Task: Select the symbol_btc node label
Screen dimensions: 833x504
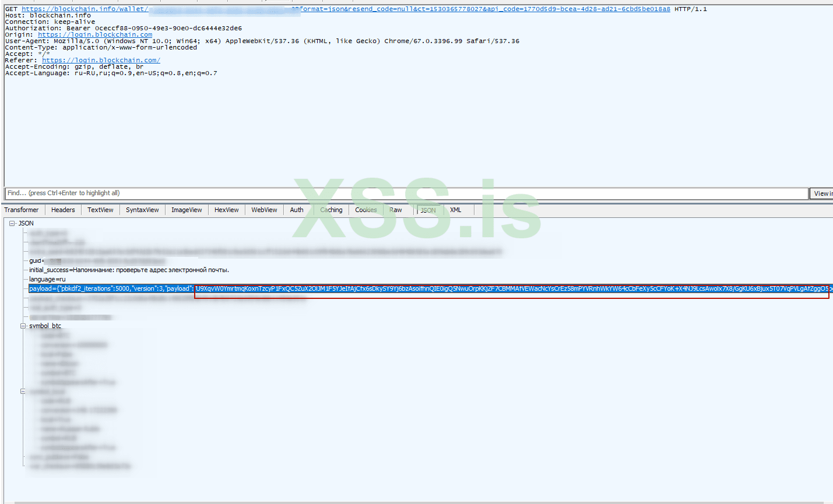Action: point(45,326)
